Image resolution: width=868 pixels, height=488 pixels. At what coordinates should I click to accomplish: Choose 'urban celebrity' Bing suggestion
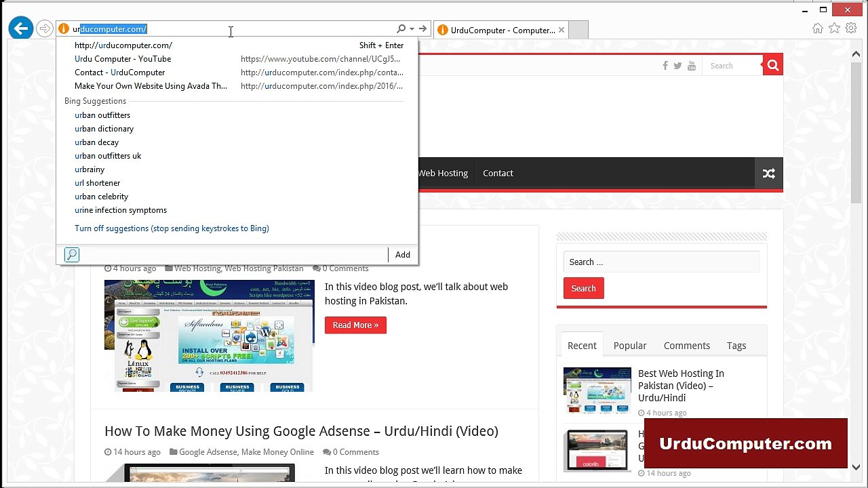pyautogui.click(x=101, y=197)
